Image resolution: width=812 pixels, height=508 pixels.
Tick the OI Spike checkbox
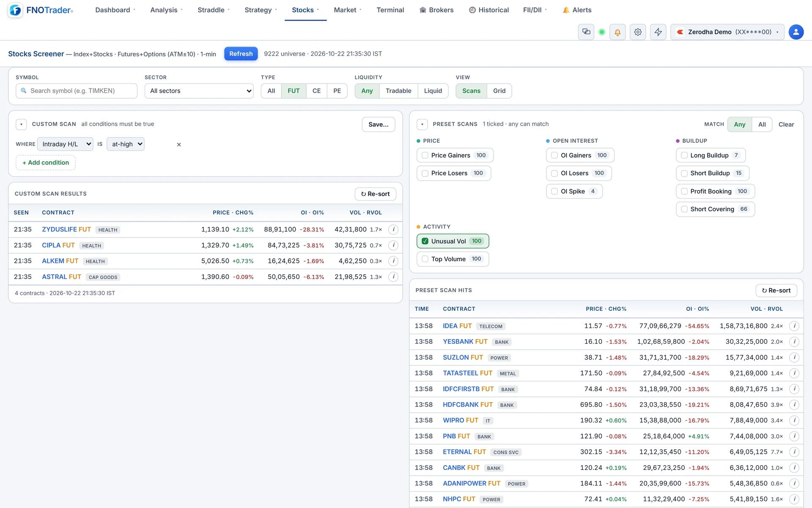pos(554,191)
